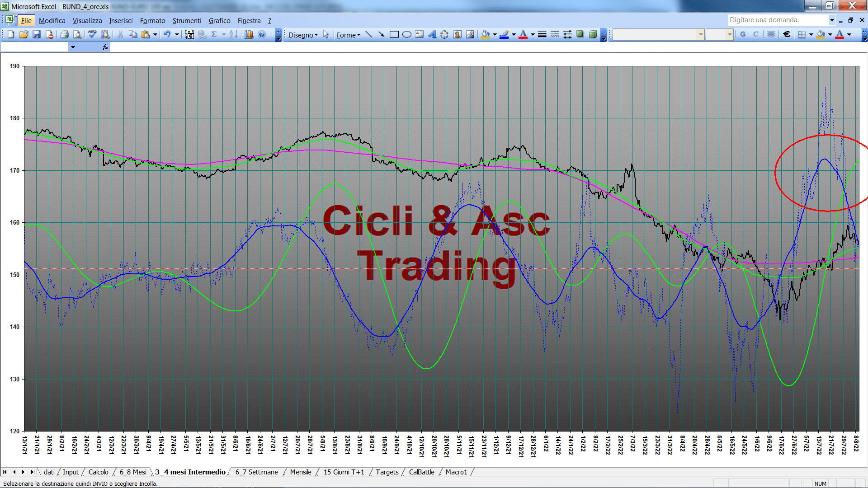Click the 3-D Style cube icon
The image size is (868, 488).
pos(593,34)
